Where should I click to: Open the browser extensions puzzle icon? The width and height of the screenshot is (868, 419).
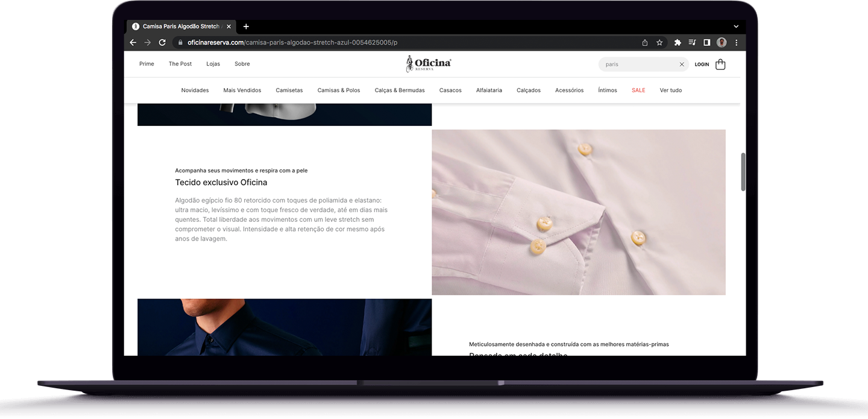tap(678, 43)
